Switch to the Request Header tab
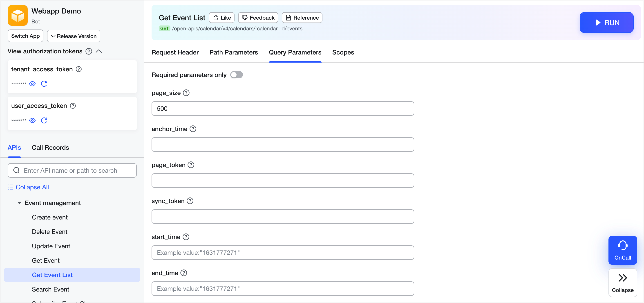Image resolution: width=644 pixels, height=303 pixels. [175, 52]
